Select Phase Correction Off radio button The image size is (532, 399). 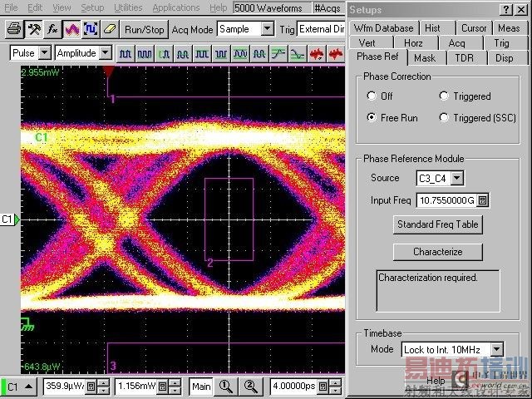tap(372, 96)
